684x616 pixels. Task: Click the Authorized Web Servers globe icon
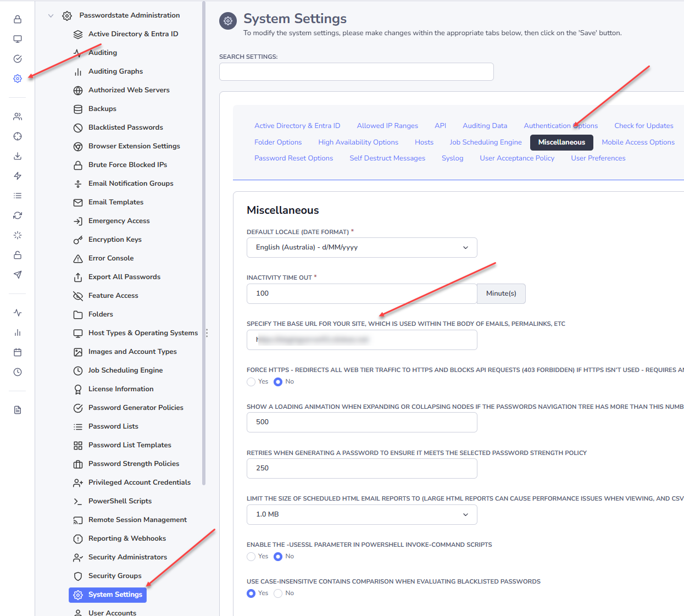(78, 90)
